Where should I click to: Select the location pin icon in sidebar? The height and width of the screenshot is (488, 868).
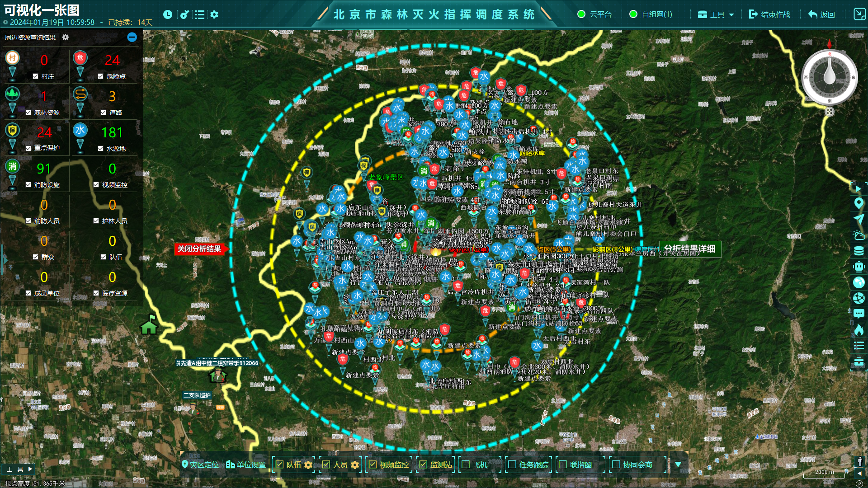tap(859, 203)
